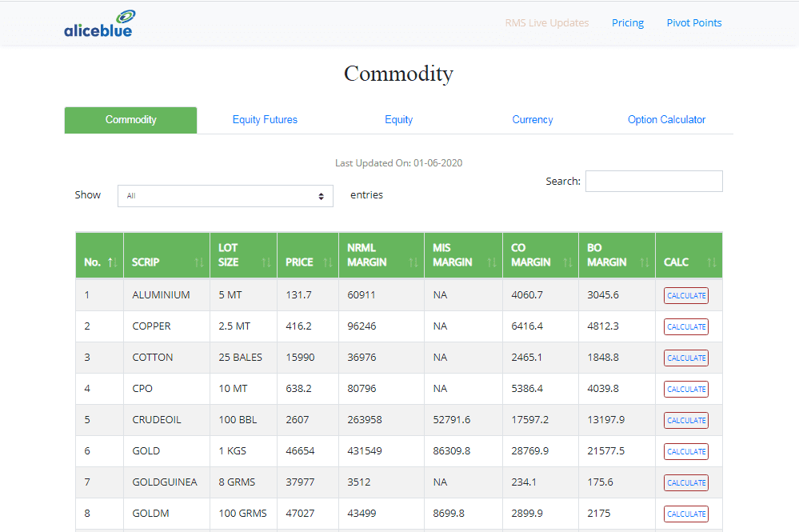Click the 4039.8 BO margin value
This screenshot has height=532, width=799.
tap(603, 388)
